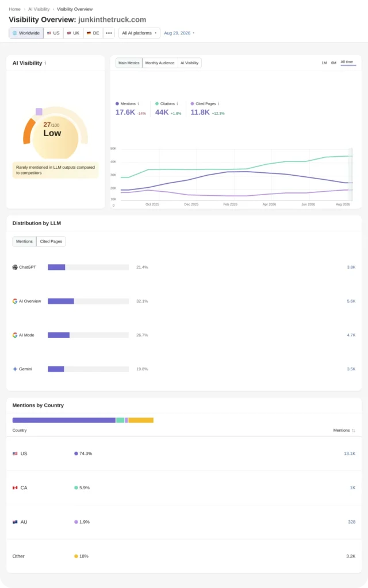368x588 pixels.
Task: Click the Country column header
Action: [20, 430]
